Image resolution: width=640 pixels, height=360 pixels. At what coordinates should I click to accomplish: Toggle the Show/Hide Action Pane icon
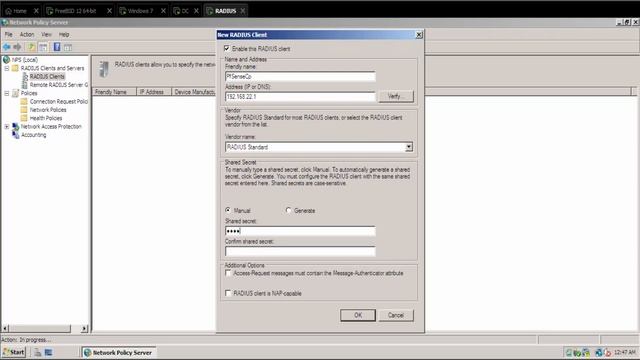point(68,47)
